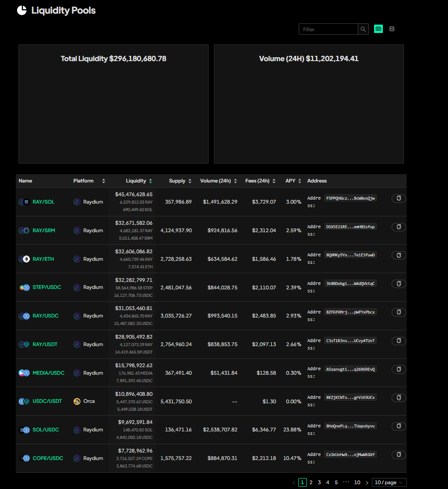Viewport: 448px width, 489px height.
Task: Go to page 3 in pagination
Action: 319,482
